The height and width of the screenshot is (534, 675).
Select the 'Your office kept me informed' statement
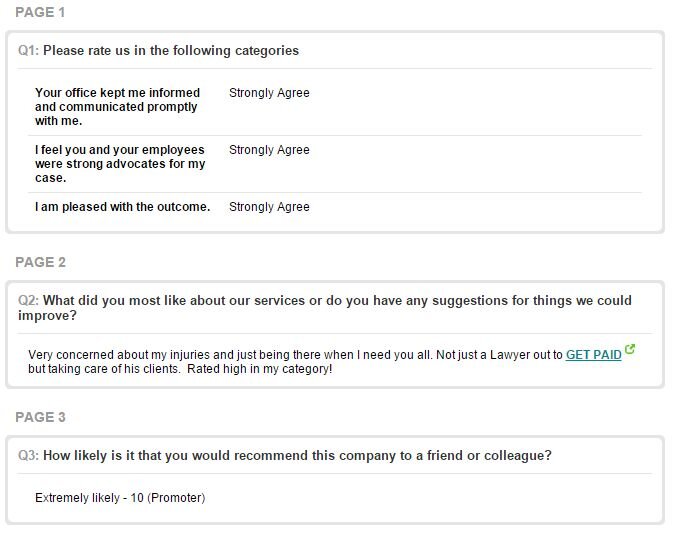tap(118, 107)
